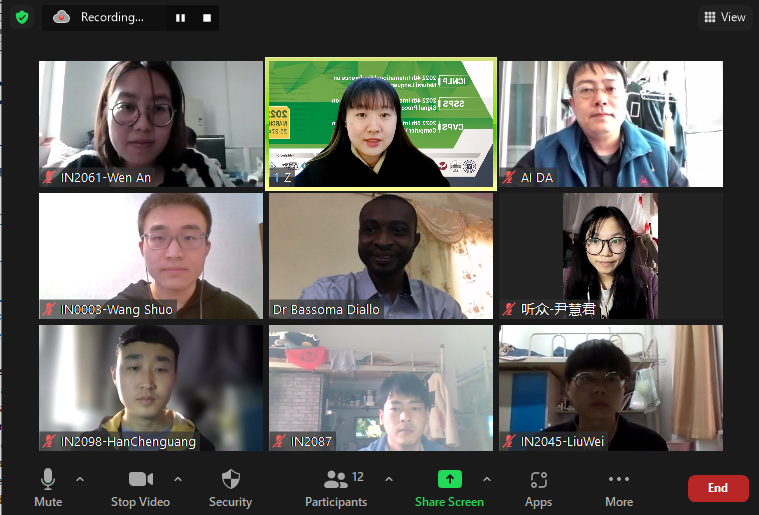Open the View layout menu
The width and height of the screenshot is (759, 515).
pos(725,17)
